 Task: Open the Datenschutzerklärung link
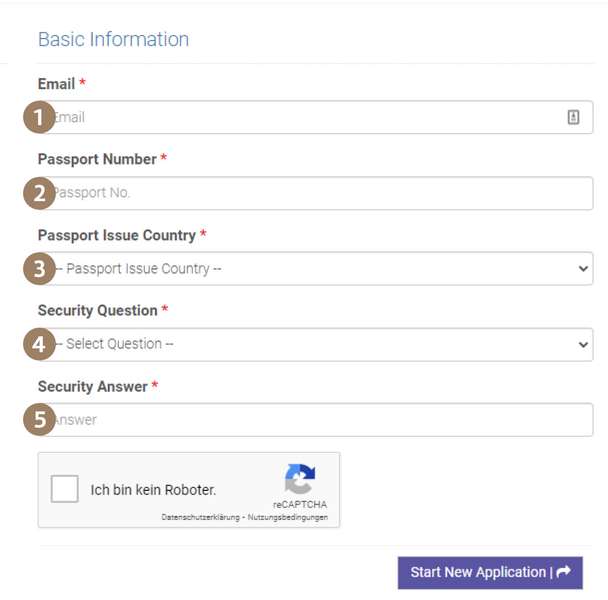(x=201, y=517)
